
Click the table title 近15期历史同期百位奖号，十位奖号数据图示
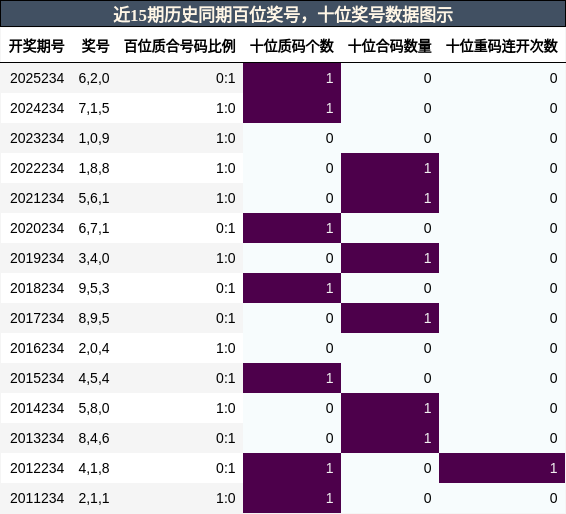click(283, 15)
